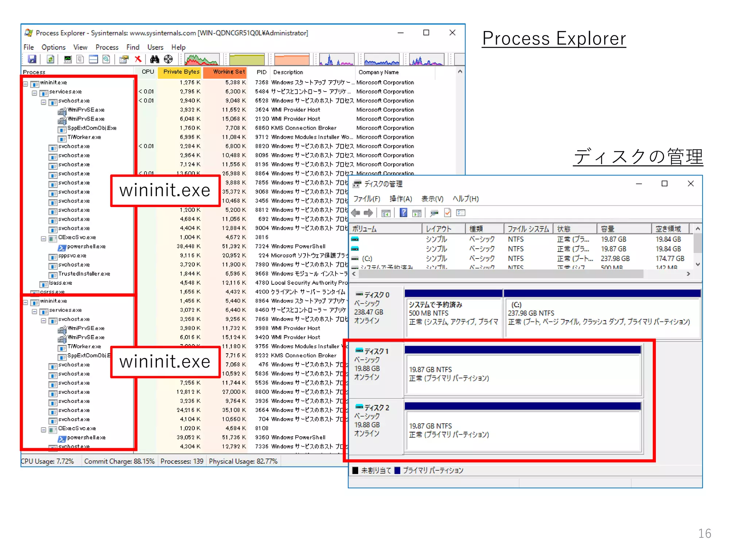Click the Physical Usage: 82.77% status entry
The image size is (747, 560).
[x=243, y=461]
